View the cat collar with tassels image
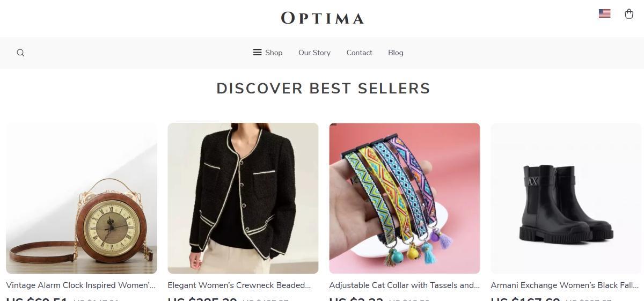This screenshot has height=301, width=644. (x=405, y=198)
